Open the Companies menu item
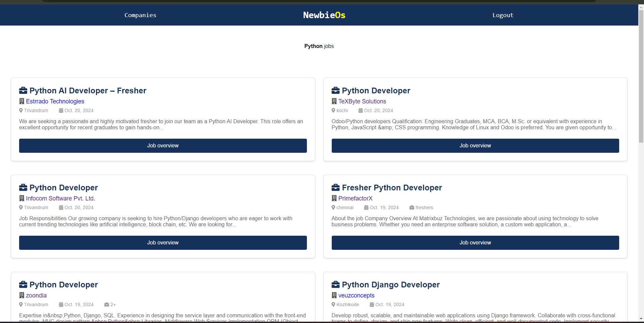The height and width of the screenshot is (323, 644). click(140, 15)
